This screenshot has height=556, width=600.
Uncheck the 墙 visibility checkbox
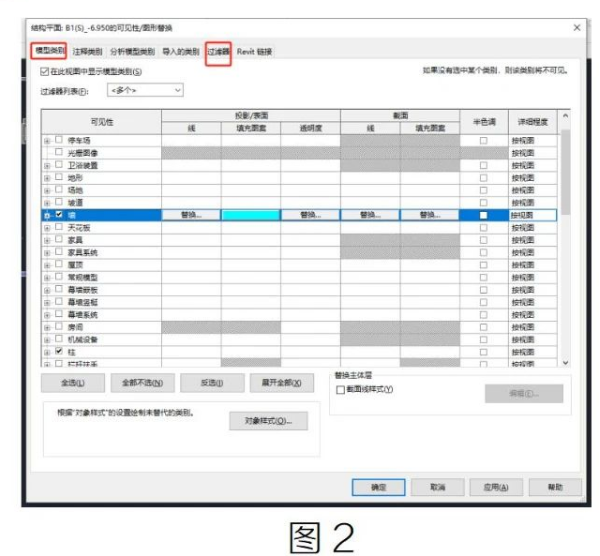pos(59,214)
